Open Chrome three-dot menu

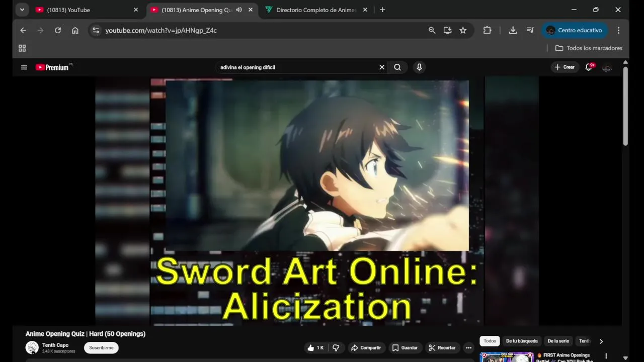pos(618,30)
